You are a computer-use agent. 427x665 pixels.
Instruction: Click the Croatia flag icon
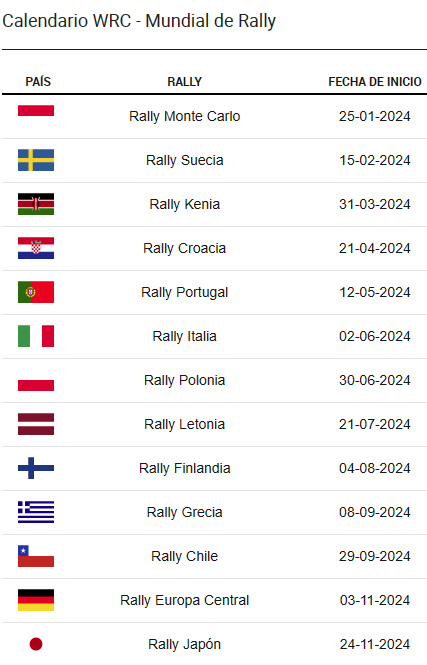coord(36,248)
